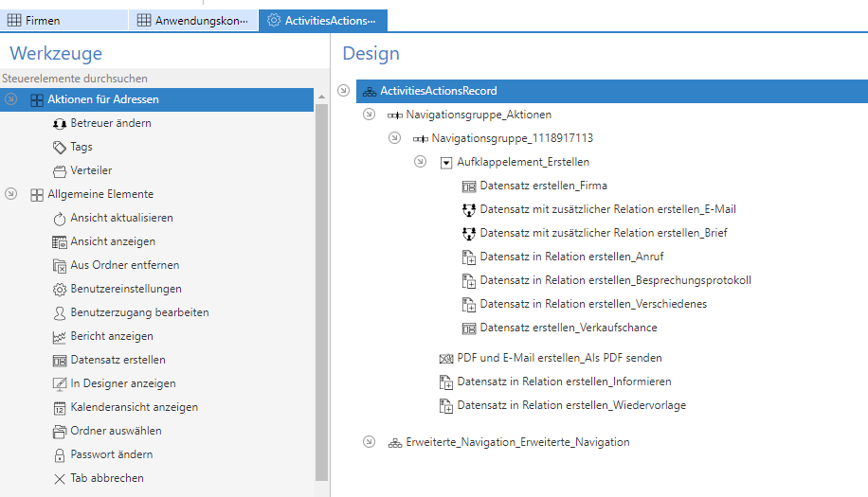868x497 pixels.
Task: Open the Anwendungskon... tab
Action: click(192, 20)
